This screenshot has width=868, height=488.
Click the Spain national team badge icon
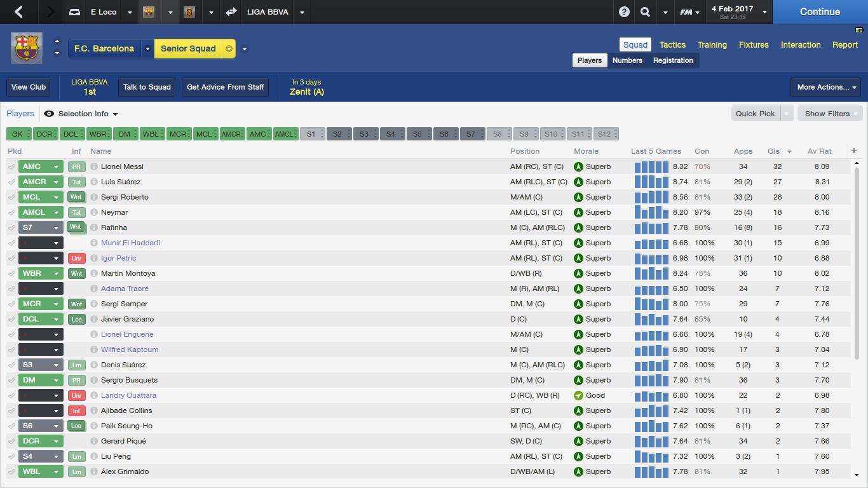[x=189, y=12]
